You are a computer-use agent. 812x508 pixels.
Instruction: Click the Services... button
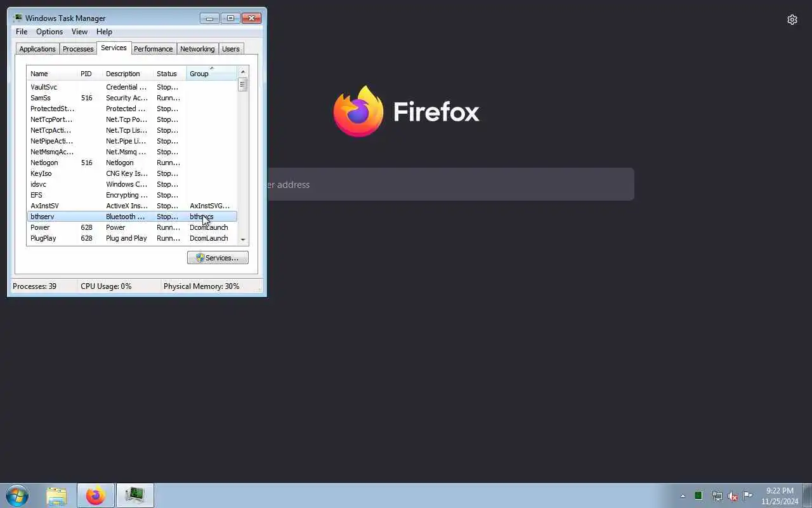point(218,258)
